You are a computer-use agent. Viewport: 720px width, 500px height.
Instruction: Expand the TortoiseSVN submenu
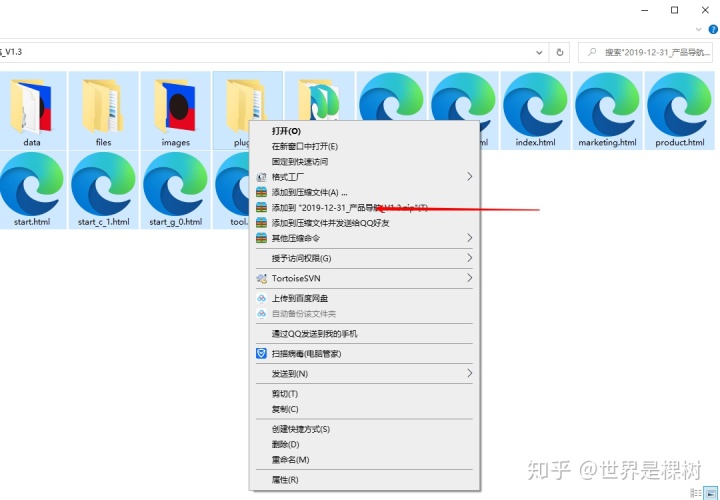point(365,278)
